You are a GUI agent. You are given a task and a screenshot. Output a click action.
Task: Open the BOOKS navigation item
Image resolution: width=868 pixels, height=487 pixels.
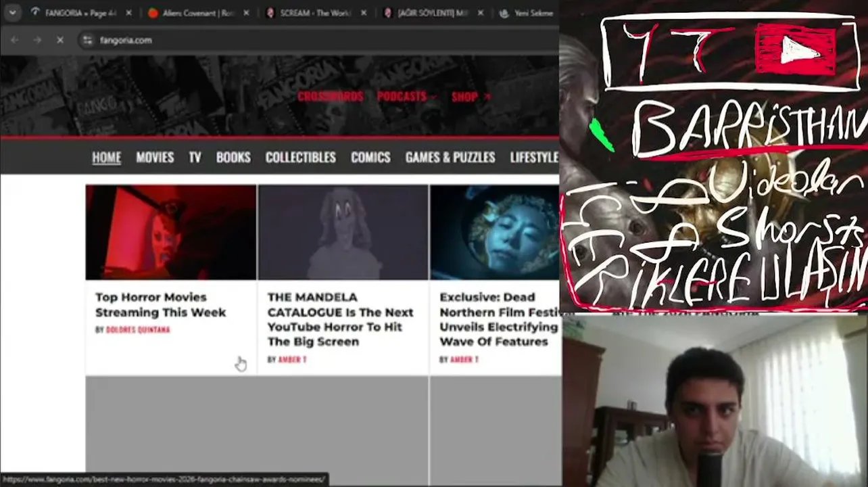[233, 157]
